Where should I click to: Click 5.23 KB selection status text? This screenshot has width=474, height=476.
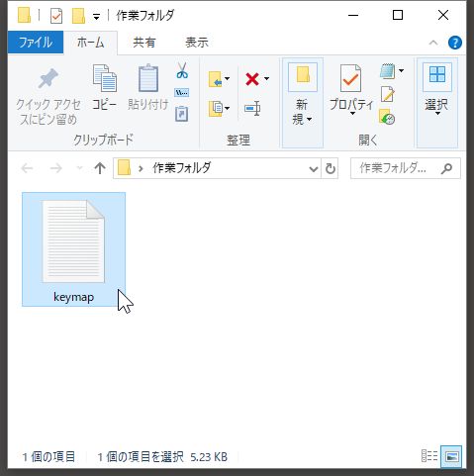(209, 457)
